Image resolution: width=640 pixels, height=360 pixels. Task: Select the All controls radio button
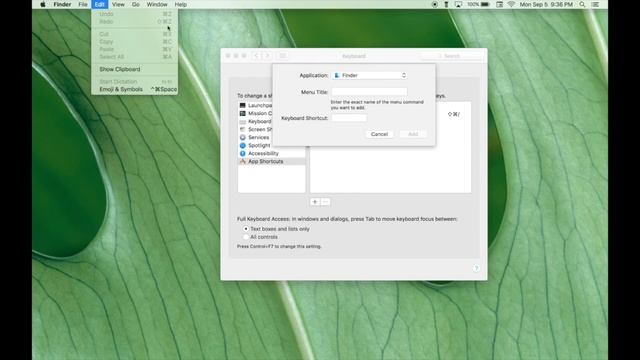coord(246,237)
